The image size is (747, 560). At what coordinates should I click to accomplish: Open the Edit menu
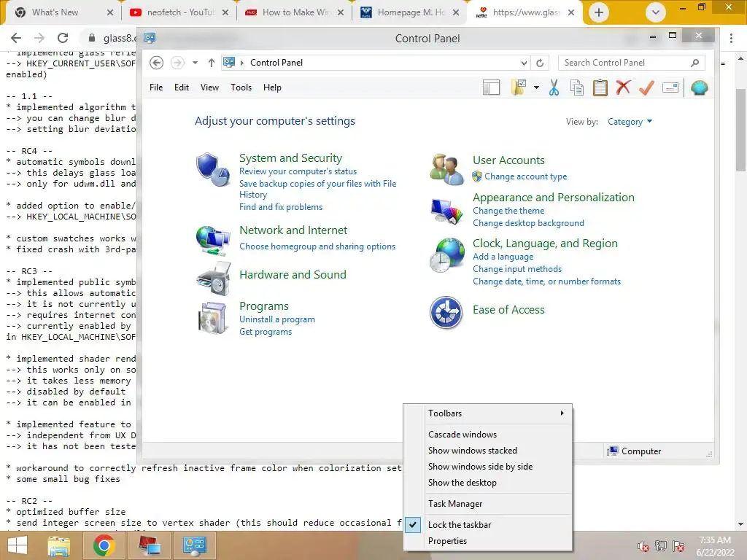(182, 87)
